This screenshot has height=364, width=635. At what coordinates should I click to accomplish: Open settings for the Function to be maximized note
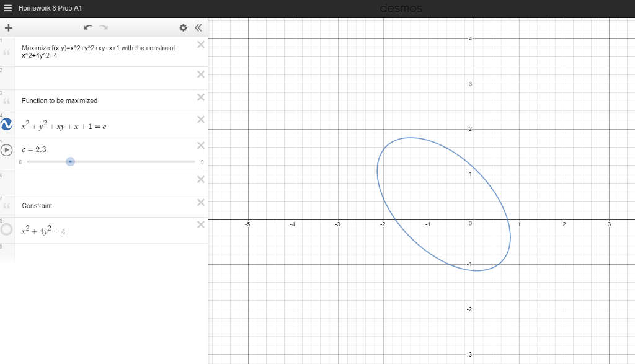7,100
